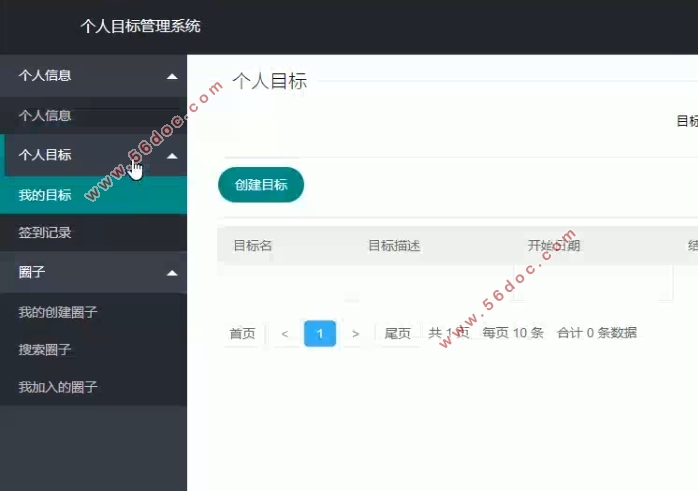Screen dimensions: 698x491
Task: Click the top 个人信息 menu header
Action: pos(93,76)
